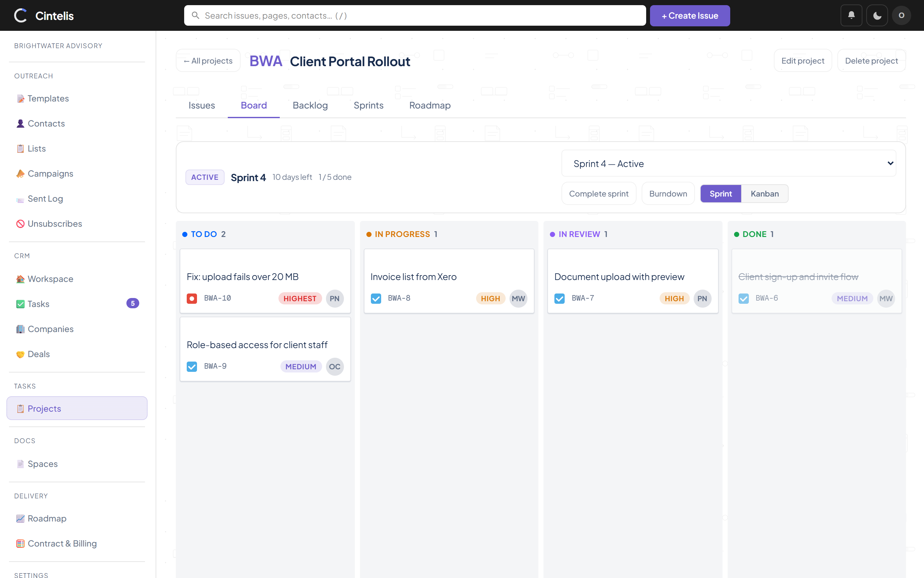Open Contacts in the sidebar
Viewport: 924px width, 578px height.
[x=77, y=124]
